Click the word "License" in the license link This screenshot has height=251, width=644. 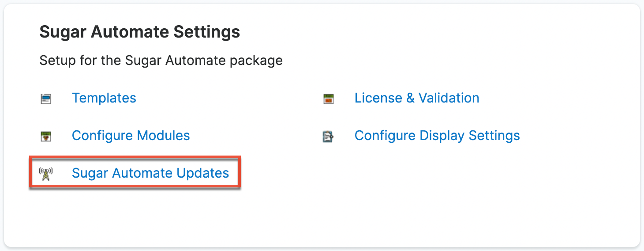click(x=378, y=98)
